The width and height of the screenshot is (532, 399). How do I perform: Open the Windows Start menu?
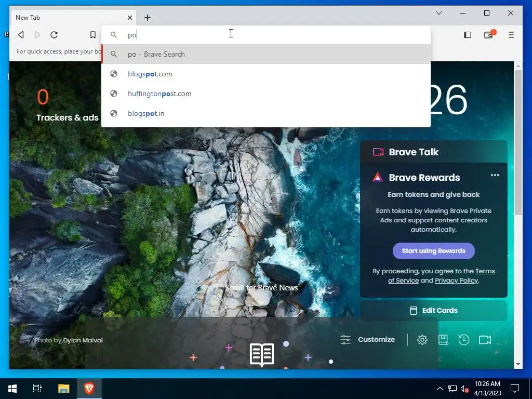click(x=12, y=389)
